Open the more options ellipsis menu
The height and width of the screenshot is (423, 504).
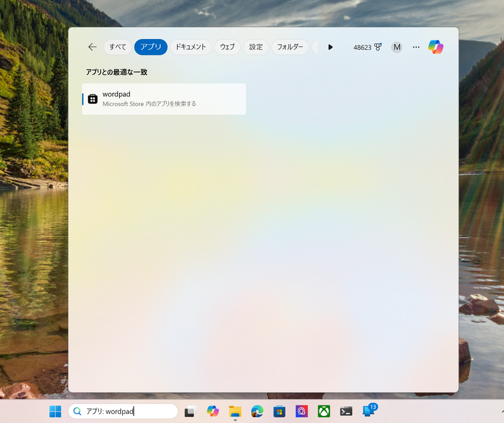[x=416, y=47]
